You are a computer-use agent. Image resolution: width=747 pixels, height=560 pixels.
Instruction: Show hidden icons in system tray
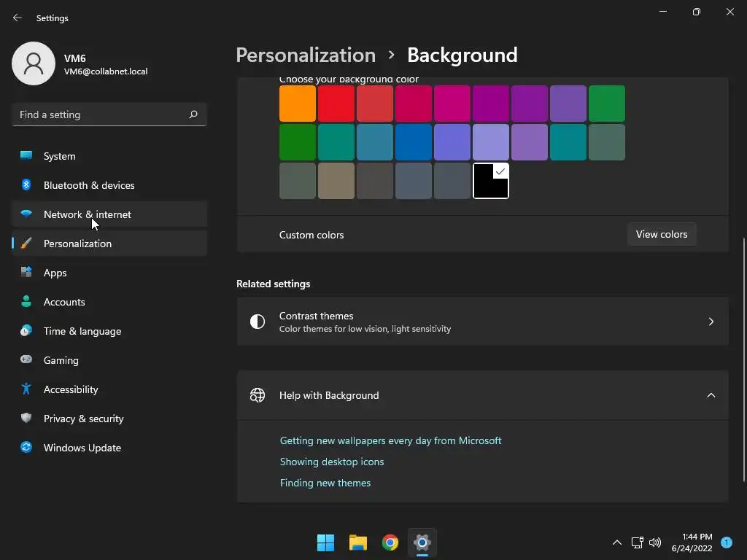pyautogui.click(x=616, y=542)
